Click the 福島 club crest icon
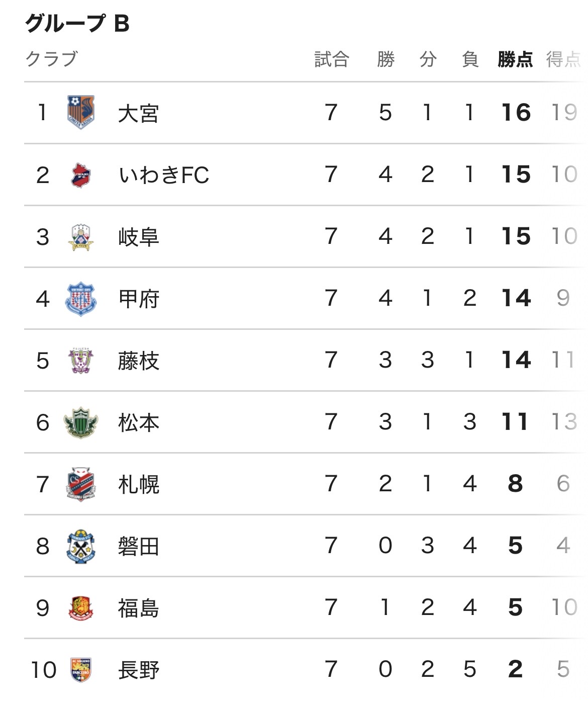The image size is (588, 706). (x=80, y=608)
